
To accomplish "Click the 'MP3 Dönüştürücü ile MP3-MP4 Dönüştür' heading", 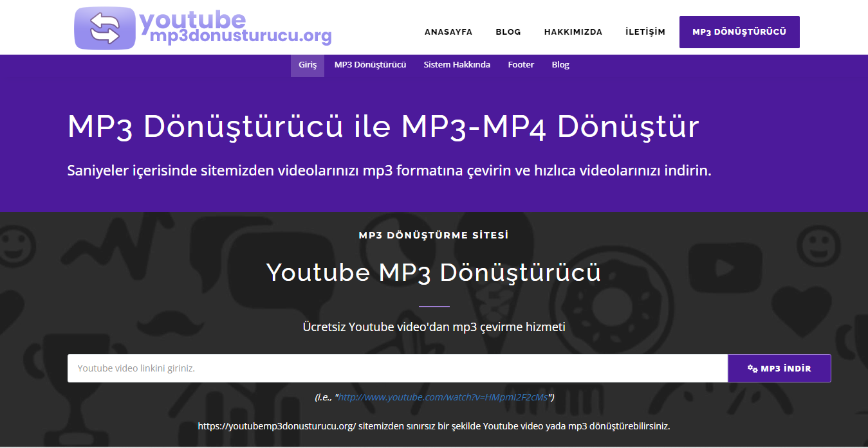I will pyautogui.click(x=383, y=127).
